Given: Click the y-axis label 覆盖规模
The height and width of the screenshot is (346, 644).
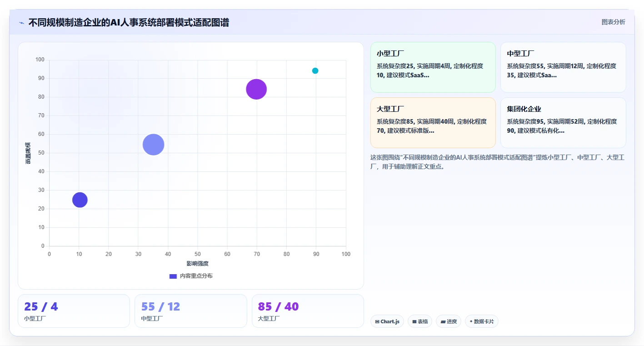Looking at the screenshot, I should 28,153.
